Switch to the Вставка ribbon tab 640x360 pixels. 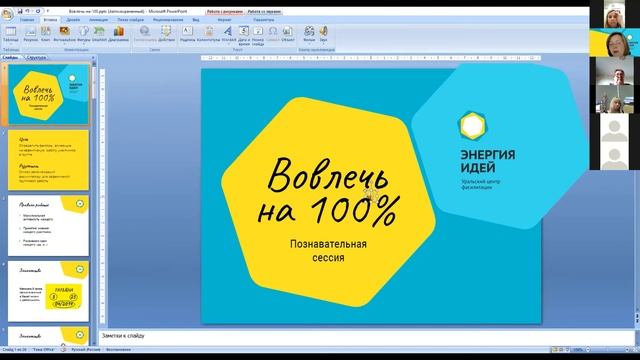(x=50, y=20)
